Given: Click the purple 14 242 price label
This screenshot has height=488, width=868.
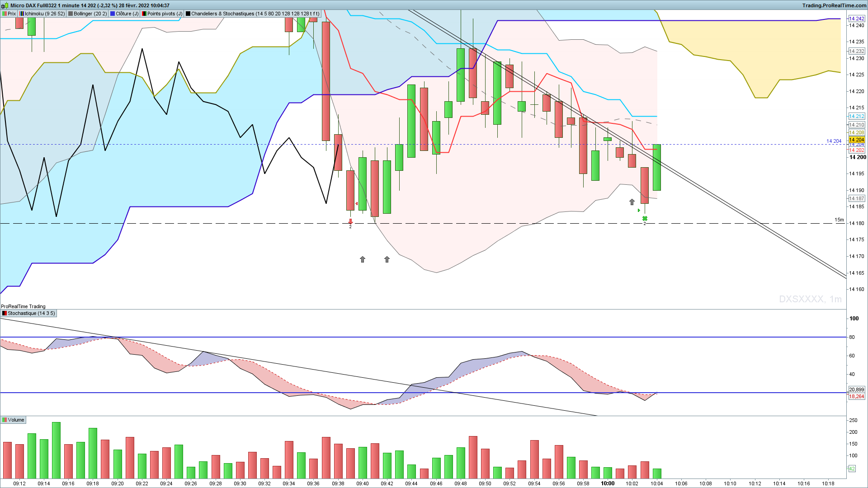Looking at the screenshot, I should click(x=857, y=19).
